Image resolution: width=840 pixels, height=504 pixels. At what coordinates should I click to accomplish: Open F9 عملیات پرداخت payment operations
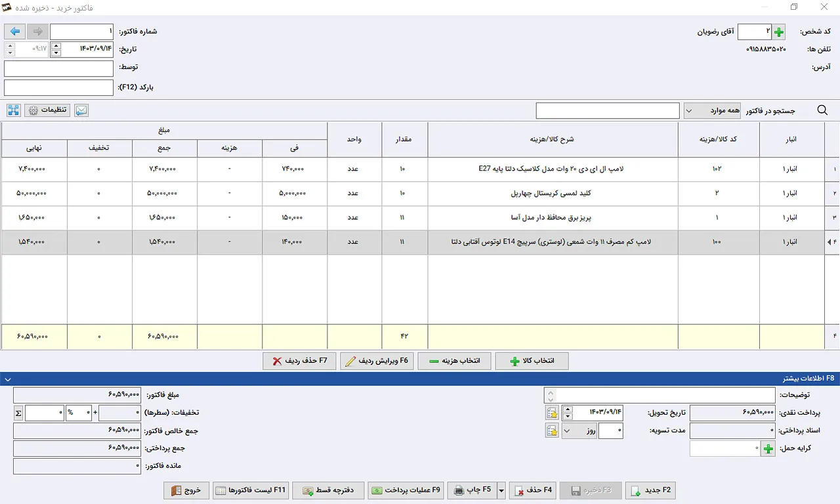click(x=406, y=490)
